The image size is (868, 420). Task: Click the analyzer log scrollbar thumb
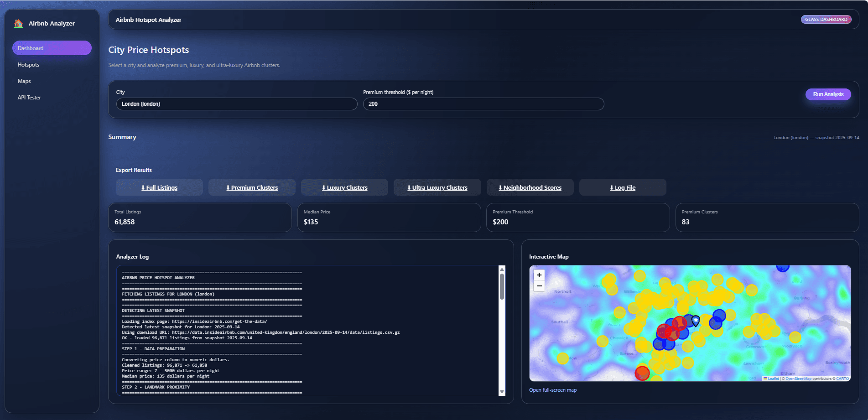coord(502,286)
